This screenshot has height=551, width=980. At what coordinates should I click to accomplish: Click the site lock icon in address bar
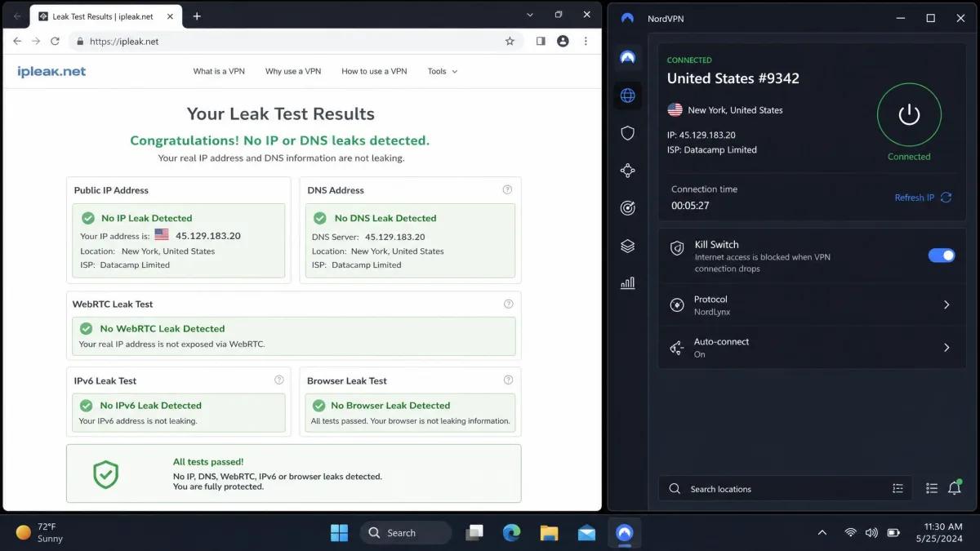coord(79,41)
